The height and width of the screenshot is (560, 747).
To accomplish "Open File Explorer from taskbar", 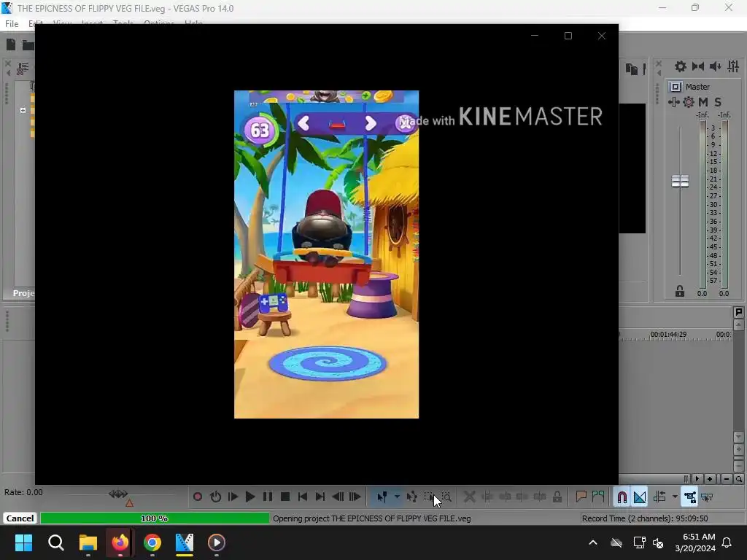I will 88,542.
